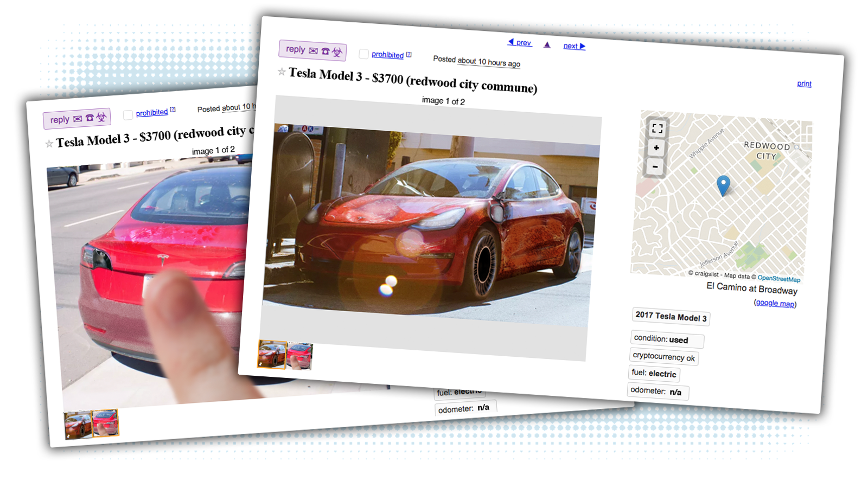The width and height of the screenshot is (868, 488).
Task: Click the front listing title 'Tesla Model 3 - $3700'
Action: pyautogui.click(x=346, y=76)
